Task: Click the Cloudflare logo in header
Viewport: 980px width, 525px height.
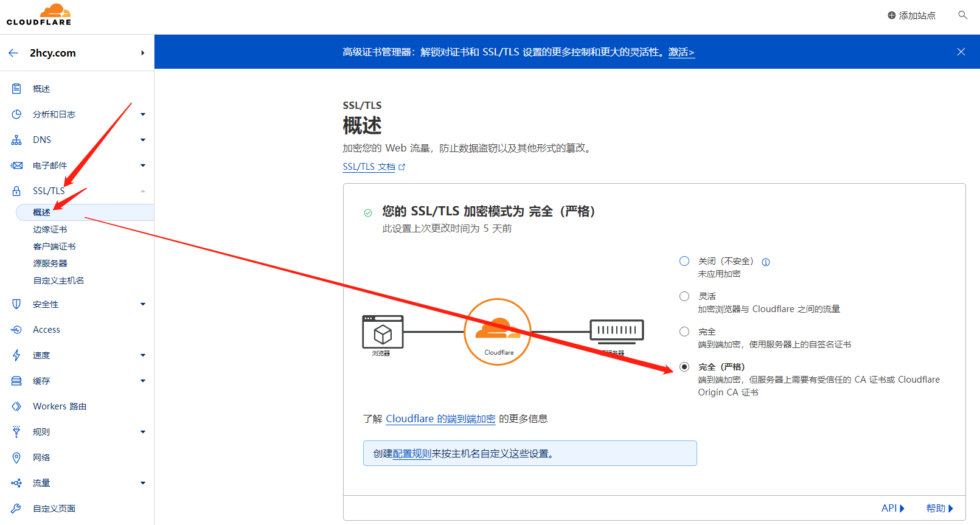Action: [x=39, y=15]
